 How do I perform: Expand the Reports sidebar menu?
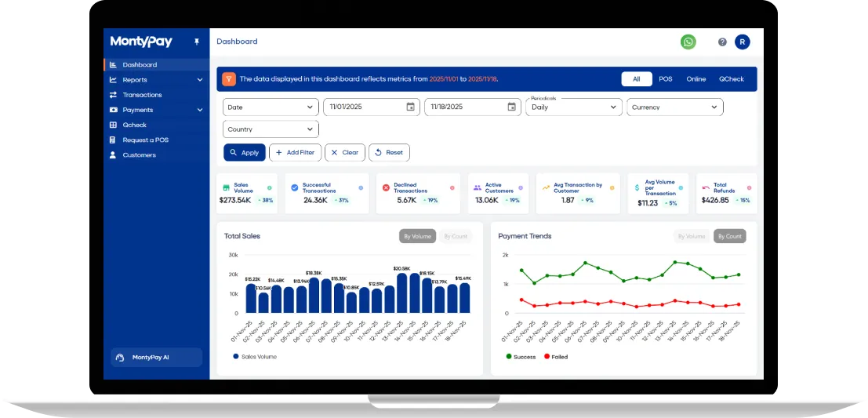155,80
